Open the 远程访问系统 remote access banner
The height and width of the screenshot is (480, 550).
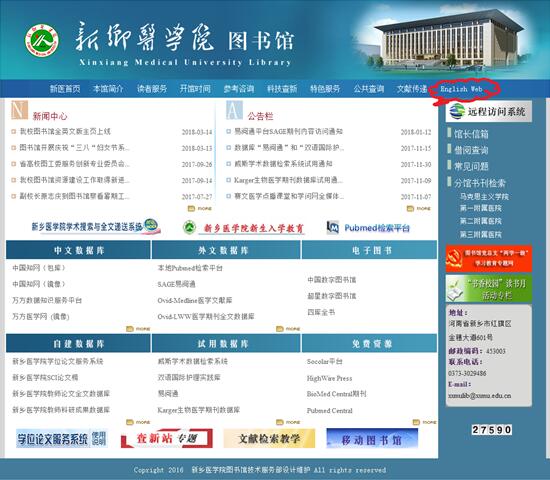tap(489, 112)
